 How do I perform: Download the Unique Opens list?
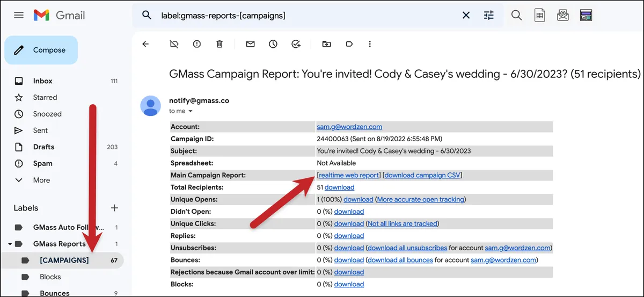coord(358,199)
